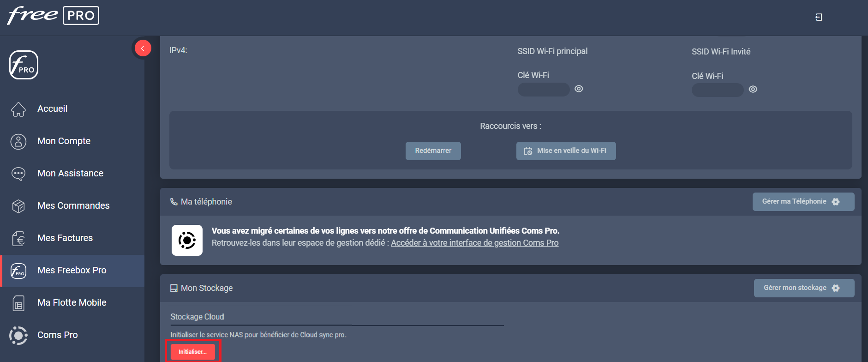This screenshot has width=868, height=362.
Task: Reveal the main Wi-Fi key with the eye icon
Action: click(579, 89)
